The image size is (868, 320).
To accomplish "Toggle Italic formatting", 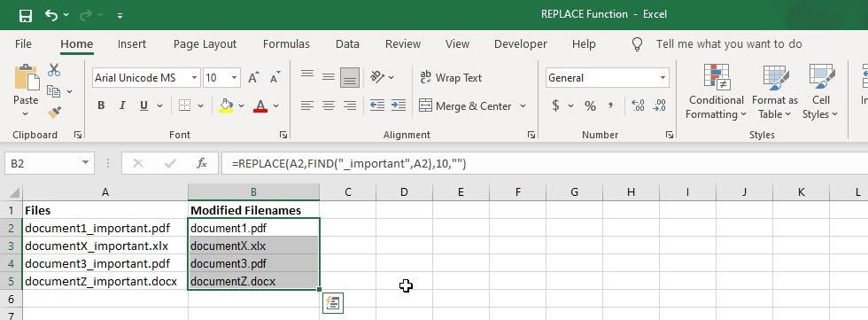I will pos(122,105).
